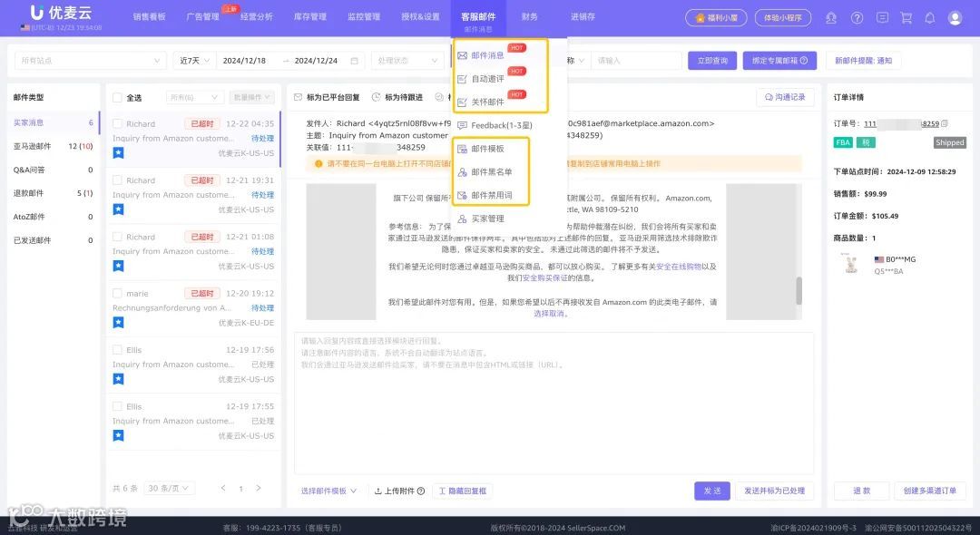Check the marie mail checkbox
Screen dimensions: 980x535
(117, 293)
